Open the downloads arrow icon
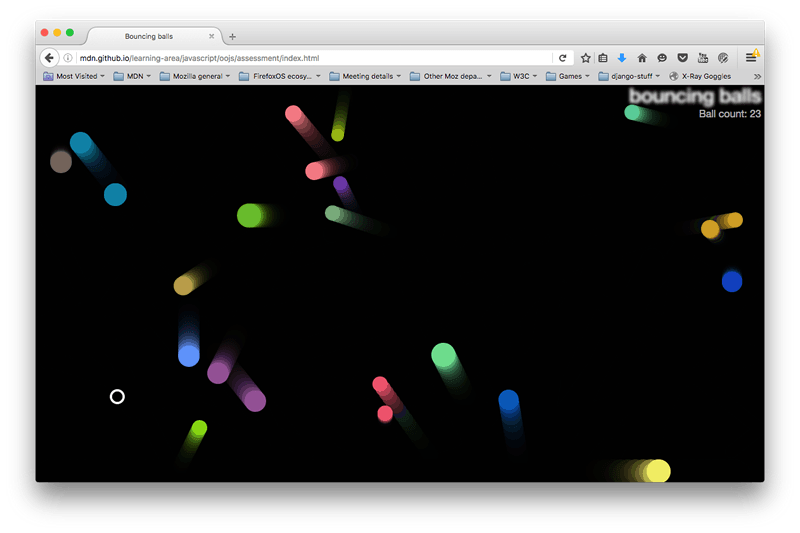Screen dimensions: 800x533 click(x=621, y=58)
